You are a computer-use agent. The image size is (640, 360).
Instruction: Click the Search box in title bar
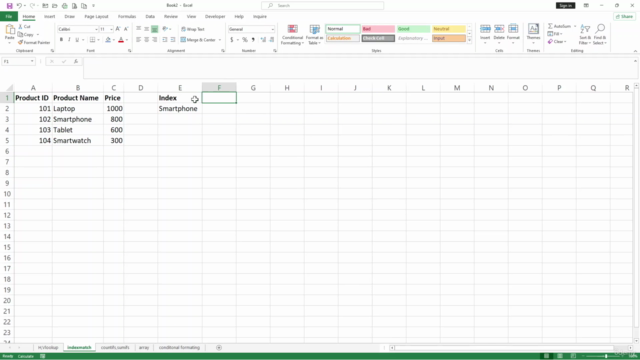(322, 6)
